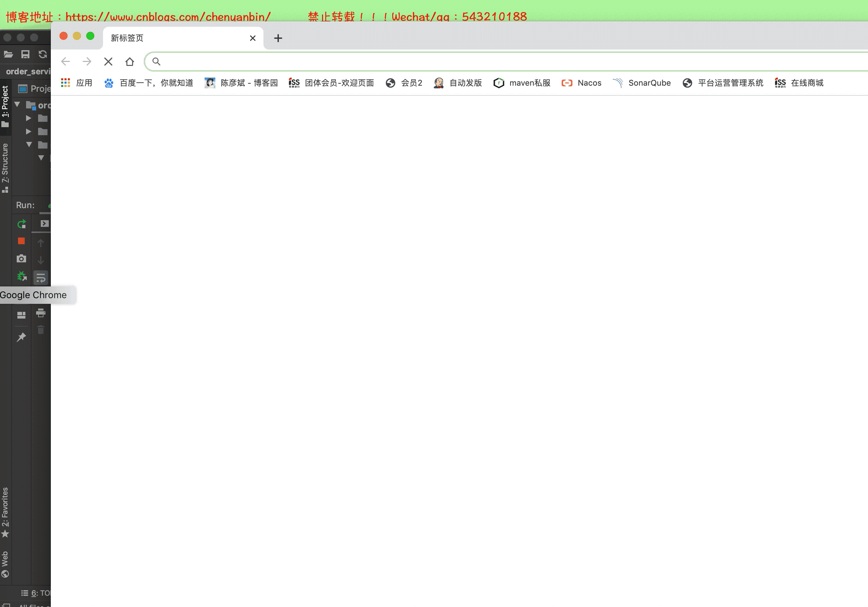The width and height of the screenshot is (868, 607).
Task: Click the bug attach debugger icon
Action: point(21,277)
